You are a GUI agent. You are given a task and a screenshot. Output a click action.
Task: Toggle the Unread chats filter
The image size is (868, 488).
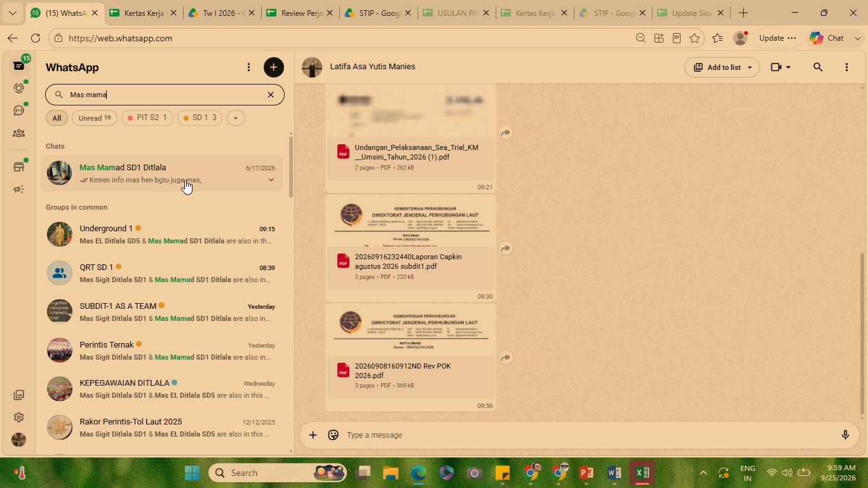coord(95,118)
